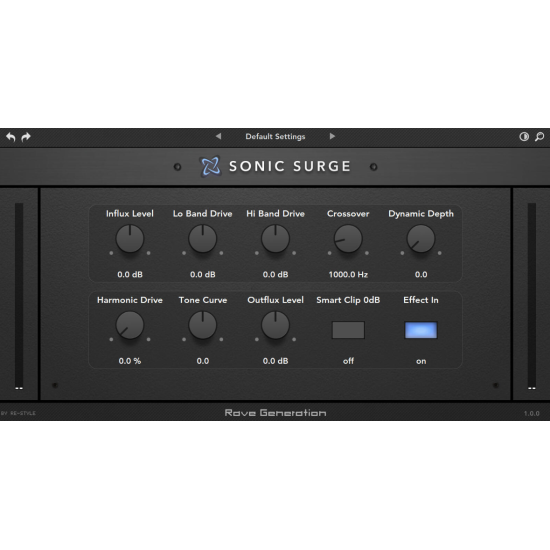Click the Dynamic Depth label
The image size is (550, 550).
pyautogui.click(x=421, y=214)
